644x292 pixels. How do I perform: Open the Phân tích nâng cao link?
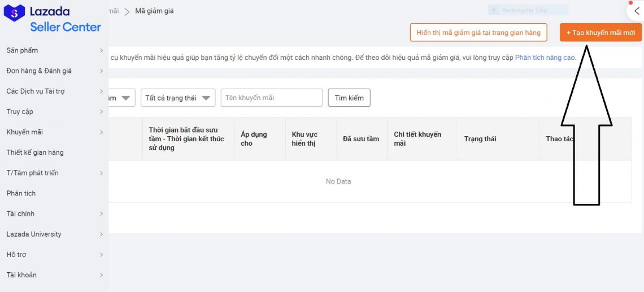[x=545, y=58]
